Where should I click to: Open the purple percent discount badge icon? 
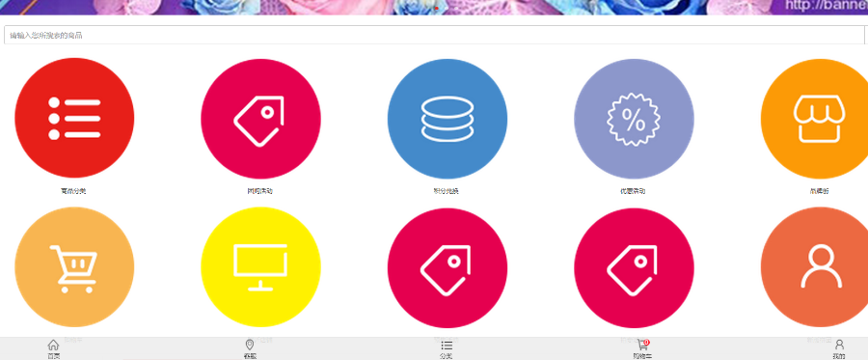pyautogui.click(x=634, y=119)
